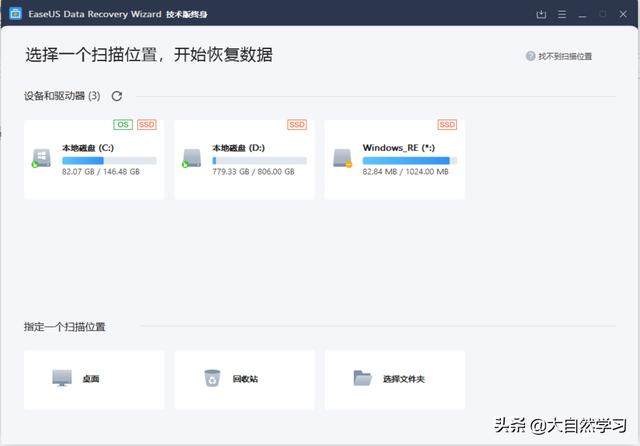This screenshot has width=640, height=446.
Task: Click the Windows_RE (*:) label
Action: [x=399, y=148]
